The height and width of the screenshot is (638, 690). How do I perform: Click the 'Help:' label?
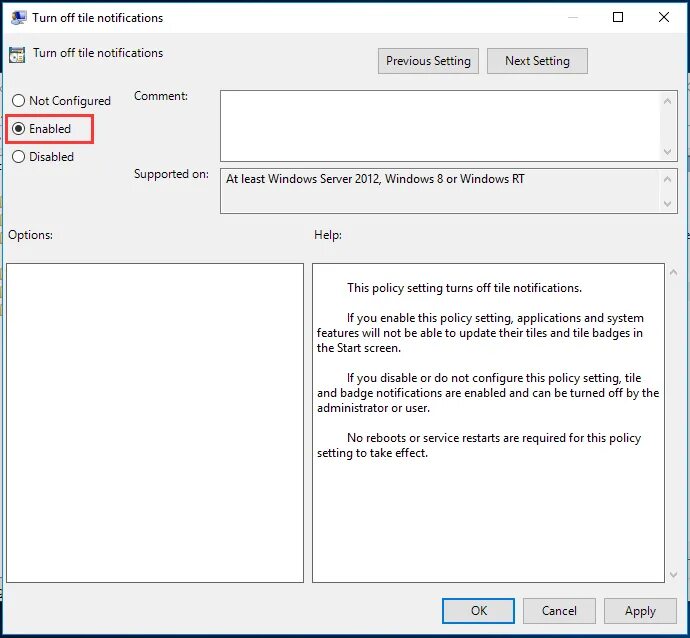click(328, 235)
